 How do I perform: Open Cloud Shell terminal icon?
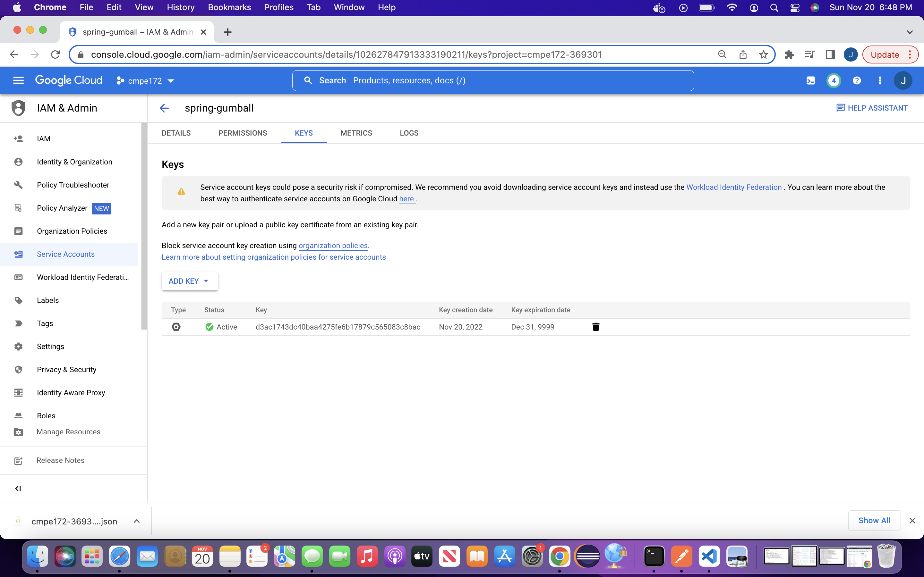point(810,80)
